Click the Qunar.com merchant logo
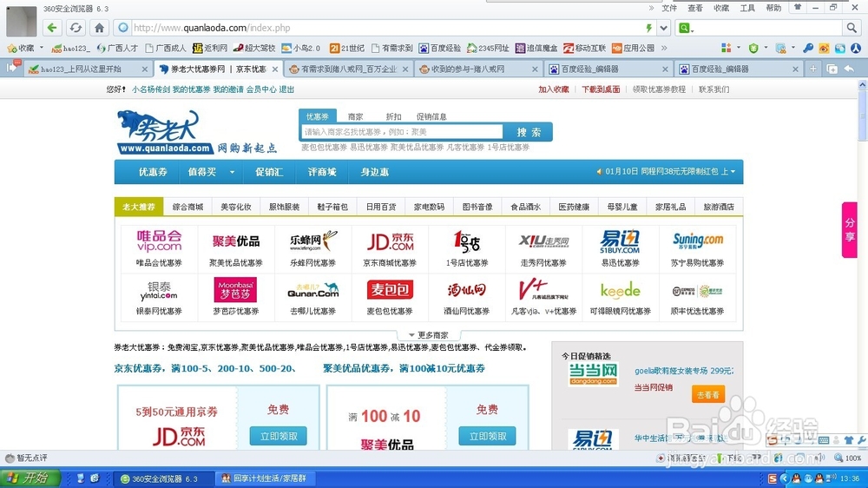Image resolution: width=868 pixels, height=488 pixels. coord(312,290)
